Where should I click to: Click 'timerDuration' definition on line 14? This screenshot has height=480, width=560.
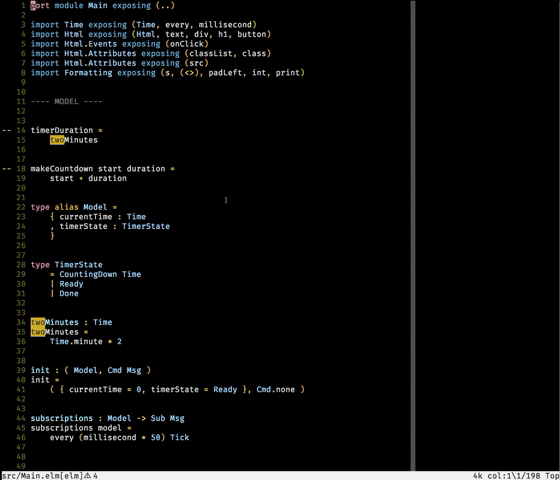[62, 130]
